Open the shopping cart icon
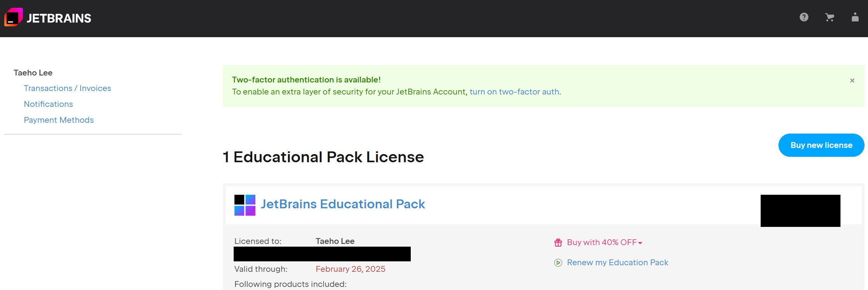The image size is (868, 290). [830, 17]
